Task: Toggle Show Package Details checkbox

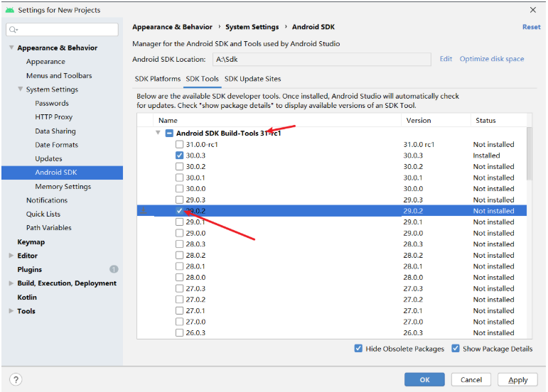Action: (456, 349)
